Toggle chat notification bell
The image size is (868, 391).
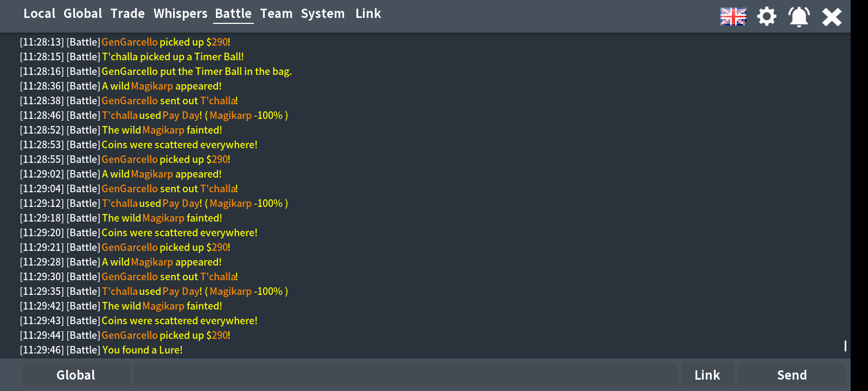coord(799,16)
